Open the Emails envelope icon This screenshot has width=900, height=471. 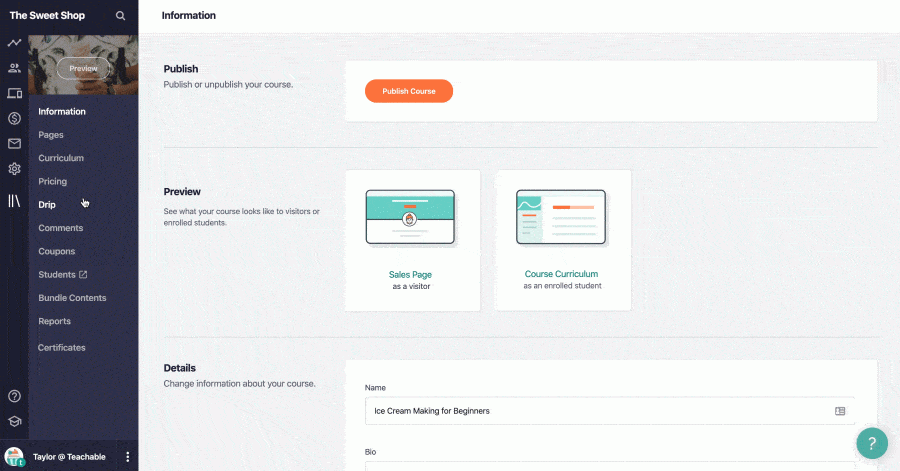(14, 143)
